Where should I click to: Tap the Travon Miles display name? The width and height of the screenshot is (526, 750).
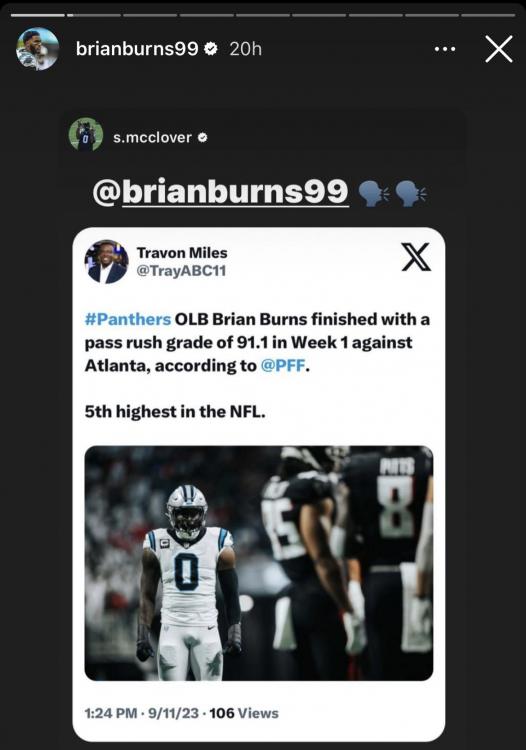point(182,253)
